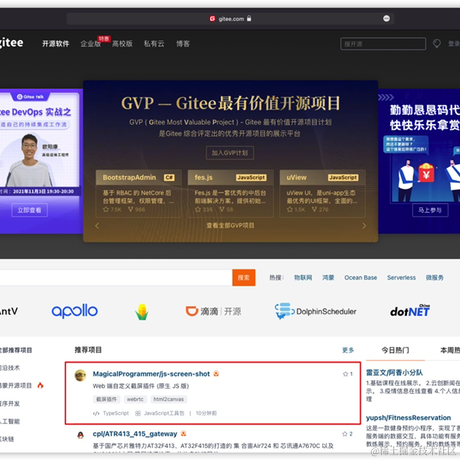Switch to the 今日热门 tab
The height and width of the screenshot is (460, 460).
coord(395,350)
